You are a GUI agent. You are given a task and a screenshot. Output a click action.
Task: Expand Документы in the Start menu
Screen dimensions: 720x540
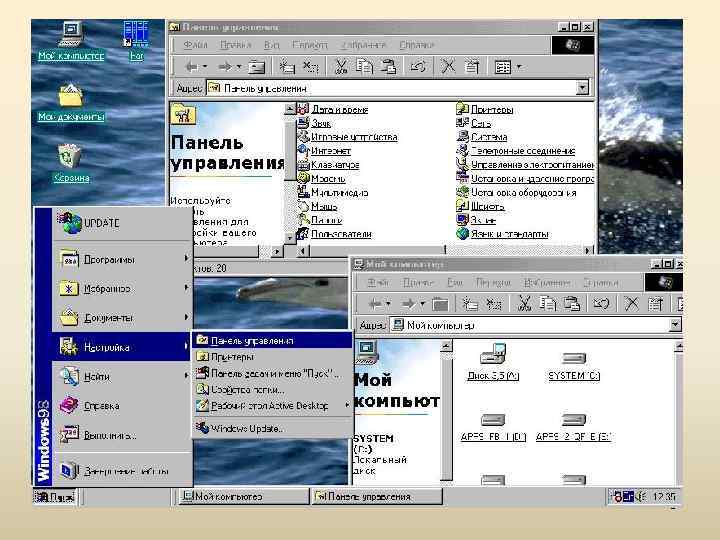pyautogui.click(x=122, y=318)
